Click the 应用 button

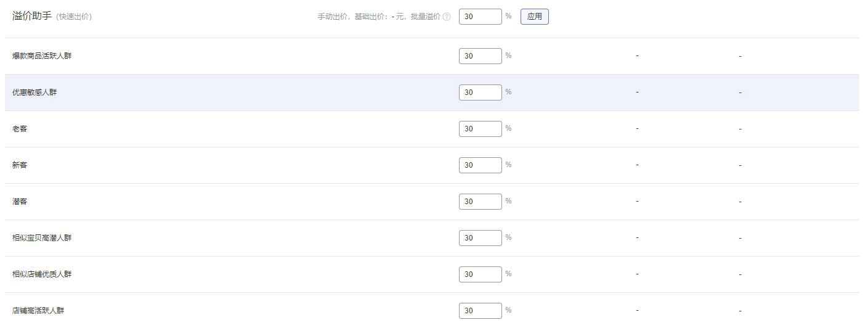tap(534, 17)
